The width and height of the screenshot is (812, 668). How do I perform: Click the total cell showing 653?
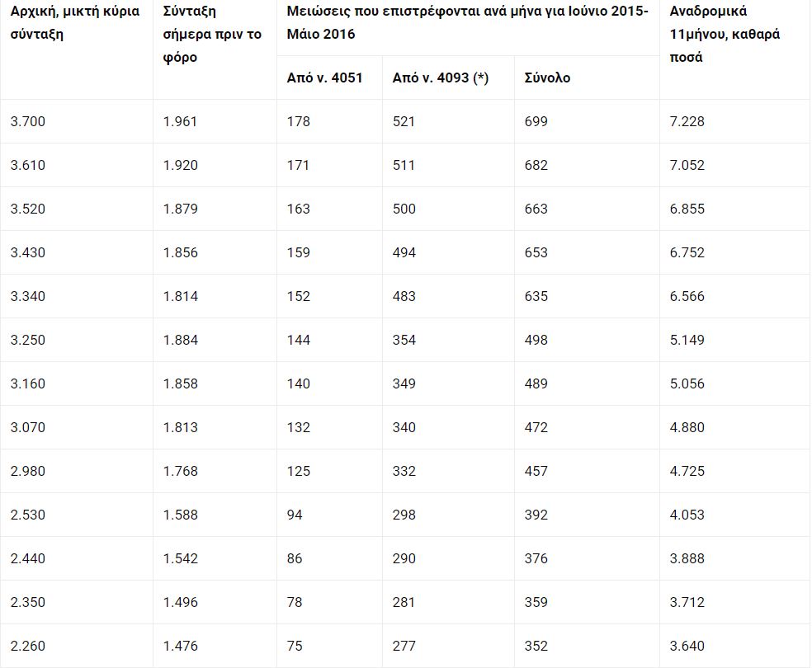[587, 252]
